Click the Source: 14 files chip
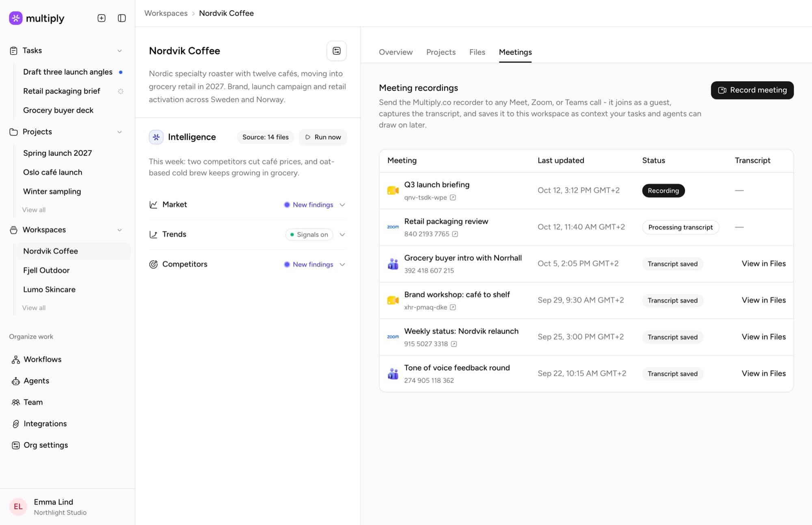 [x=266, y=137]
